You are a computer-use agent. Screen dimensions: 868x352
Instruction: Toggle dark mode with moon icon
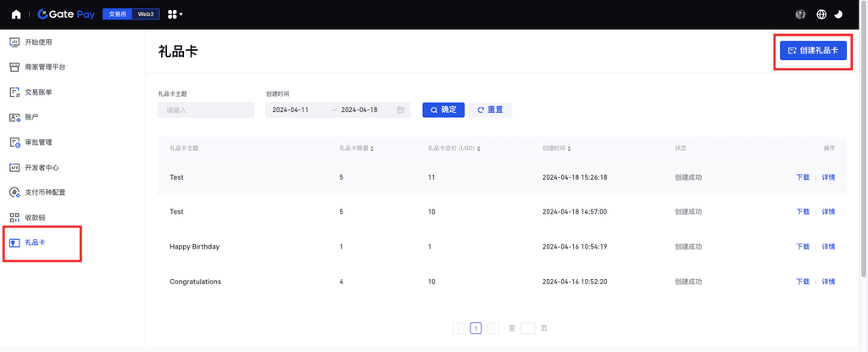pyautogui.click(x=838, y=14)
